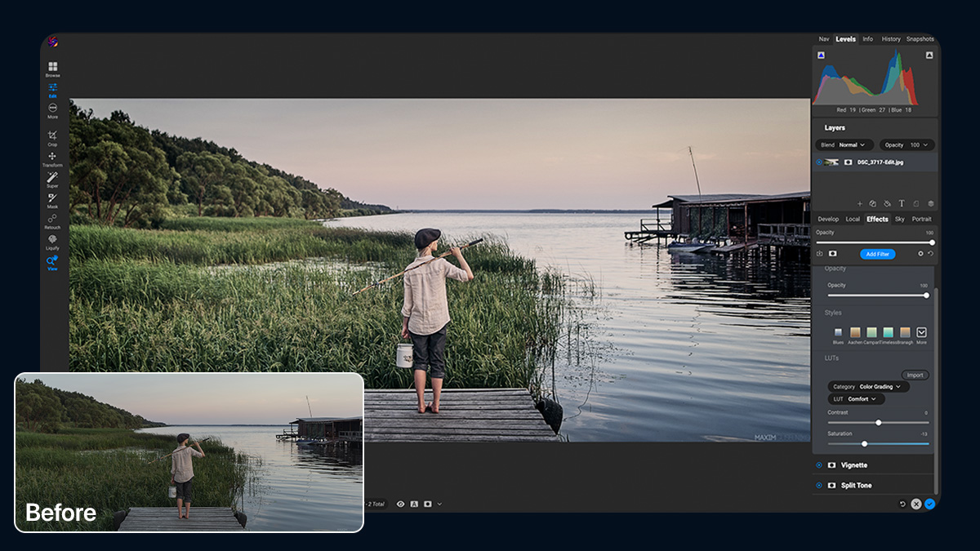Click the save preset icon below Opacity
The height and width of the screenshot is (551, 980).
point(820,253)
